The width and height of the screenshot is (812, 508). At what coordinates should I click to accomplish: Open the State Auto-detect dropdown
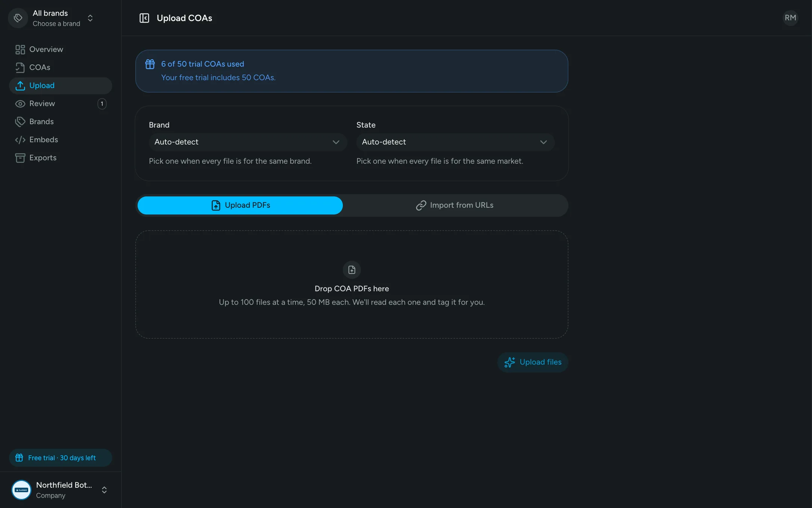(x=455, y=142)
